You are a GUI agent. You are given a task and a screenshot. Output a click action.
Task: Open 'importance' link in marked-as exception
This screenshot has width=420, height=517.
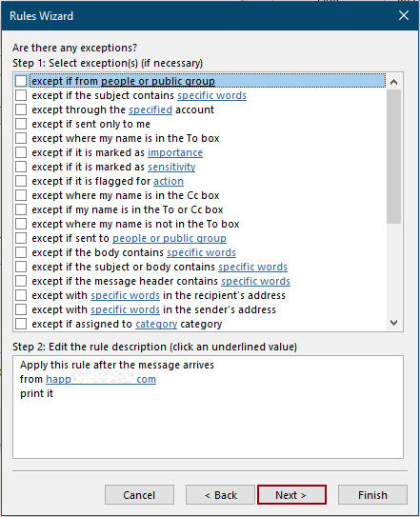(x=175, y=152)
